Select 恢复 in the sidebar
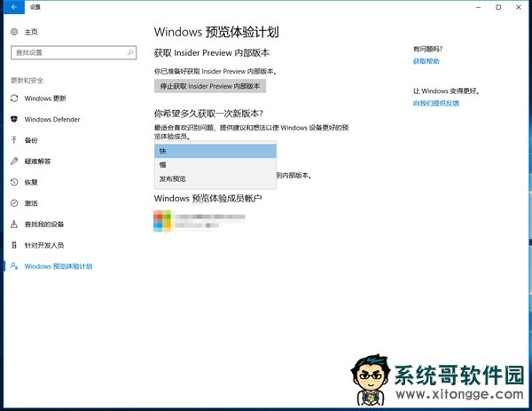This screenshot has height=411, width=532. [31, 182]
